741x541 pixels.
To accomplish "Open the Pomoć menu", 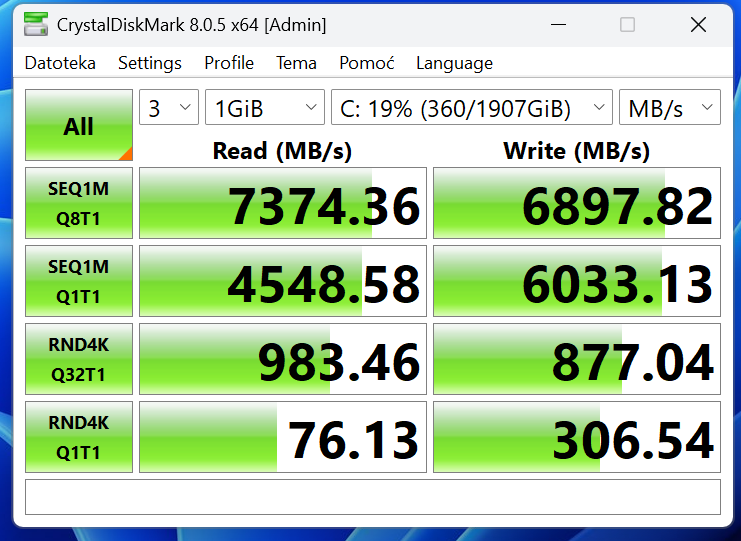I will [366, 63].
